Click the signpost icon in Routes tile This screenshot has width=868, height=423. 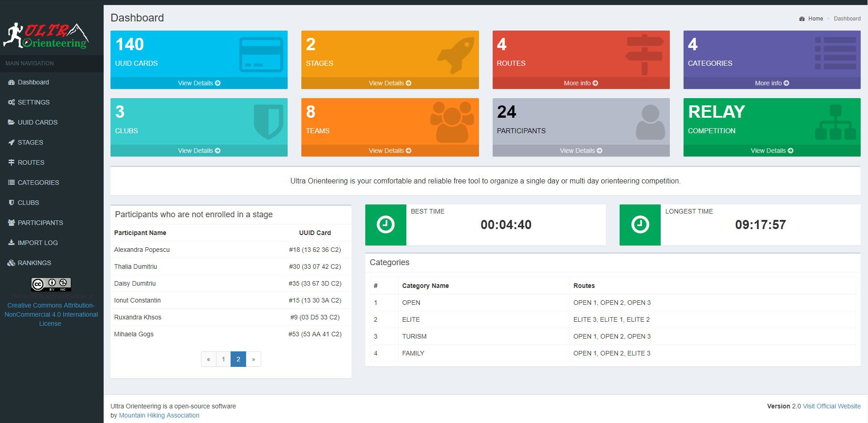click(644, 55)
